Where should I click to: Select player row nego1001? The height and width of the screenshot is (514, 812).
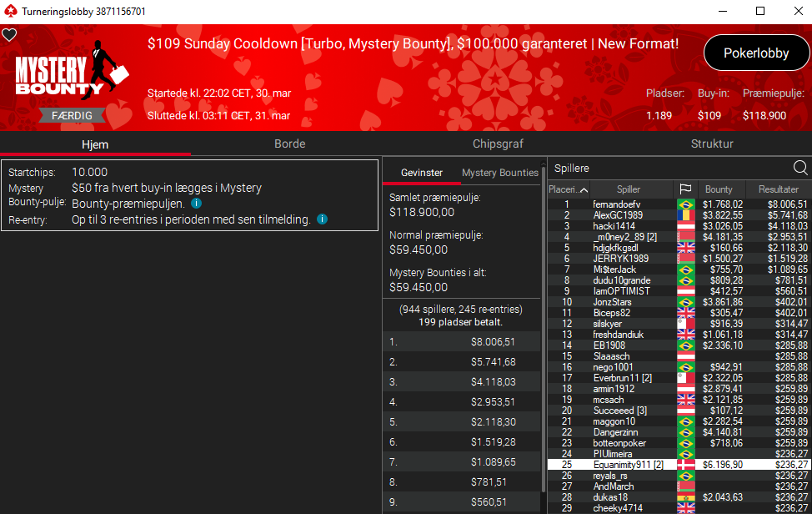click(679, 367)
